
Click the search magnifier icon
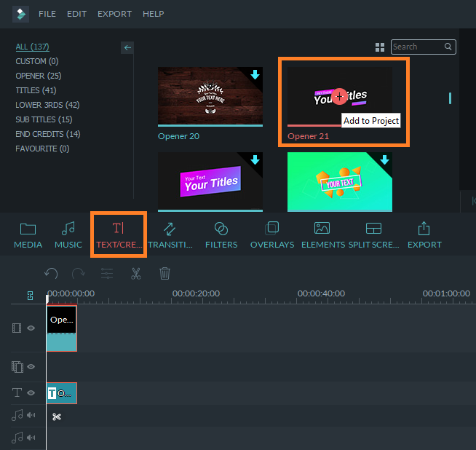[x=448, y=47]
